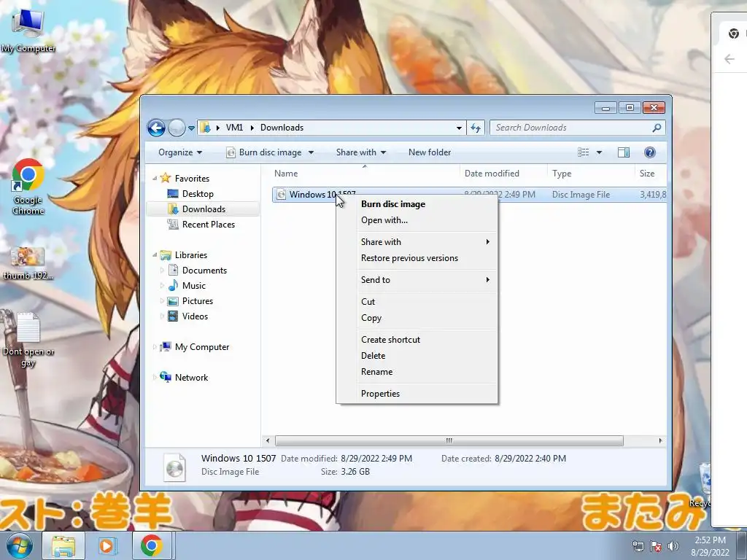Sort by the Name column

(365, 174)
